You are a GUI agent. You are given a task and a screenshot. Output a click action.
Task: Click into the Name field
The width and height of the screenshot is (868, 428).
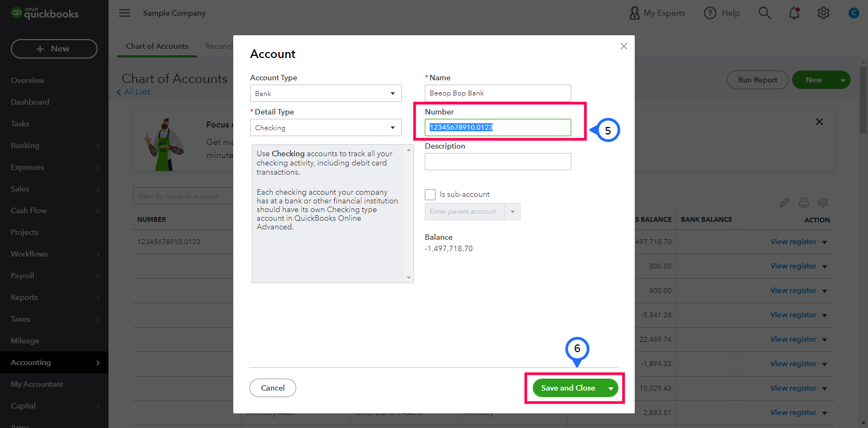click(498, 93)
